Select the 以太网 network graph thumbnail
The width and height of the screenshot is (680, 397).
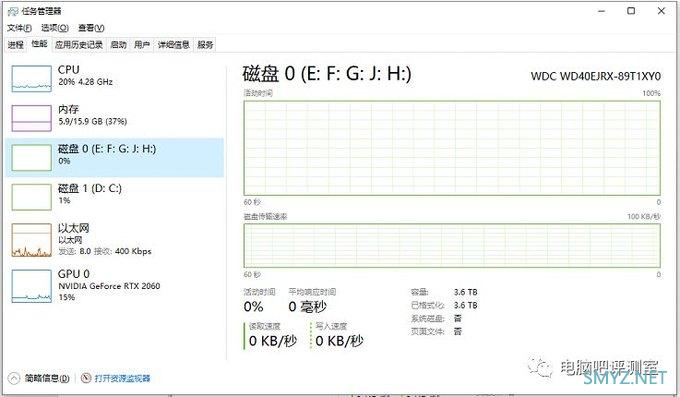click(31, 240)
